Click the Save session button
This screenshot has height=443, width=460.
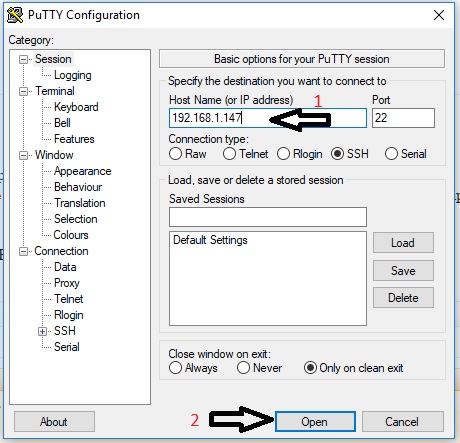coord(403,271)
